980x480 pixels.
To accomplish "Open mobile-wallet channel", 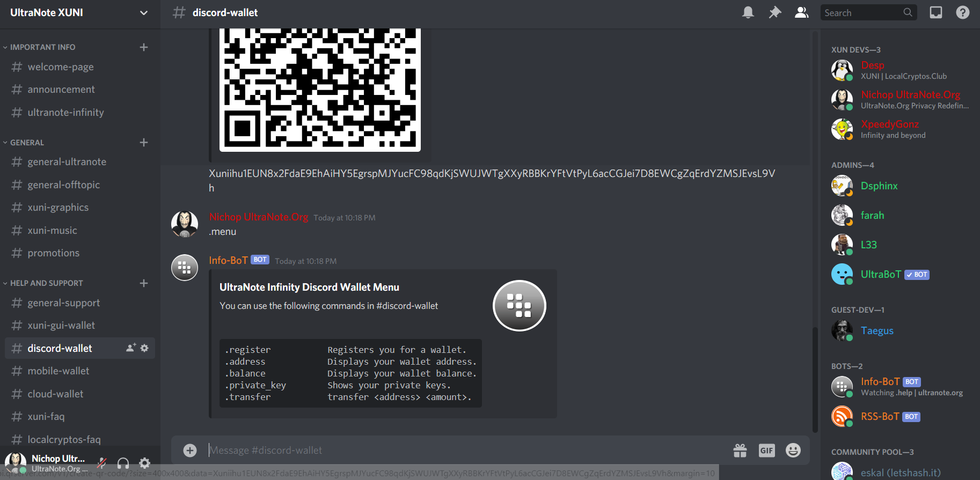I will [x=79, y=371].
